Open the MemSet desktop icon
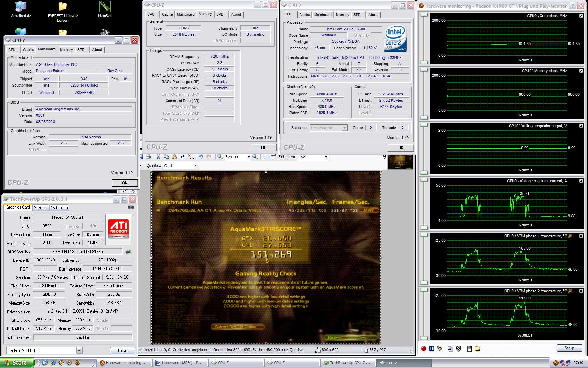588x368 pixels. (x=105, y=9)
